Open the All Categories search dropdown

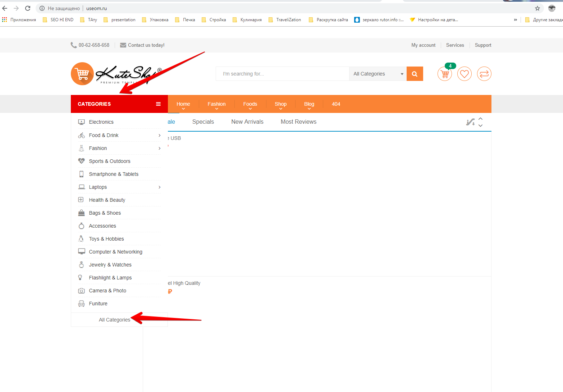click(378, 74)
